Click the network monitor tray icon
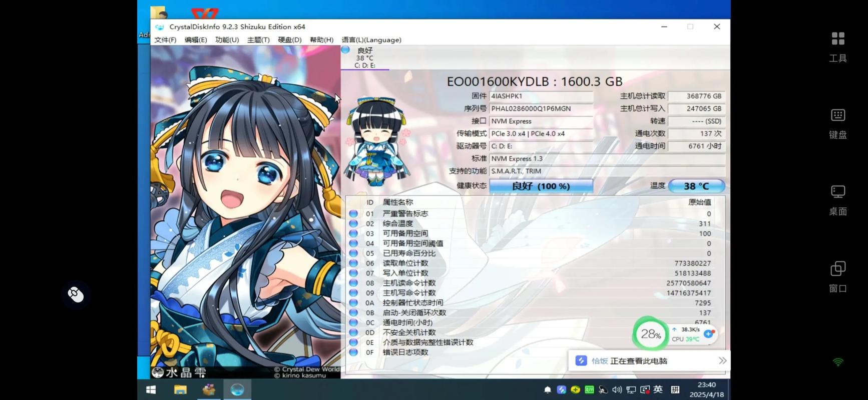 [x=631, y=389]
